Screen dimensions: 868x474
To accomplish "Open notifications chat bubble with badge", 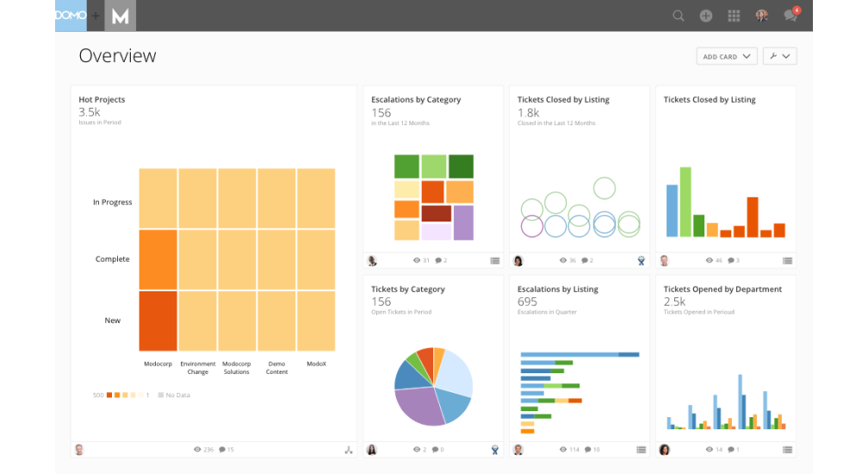I will pos(790,16).
